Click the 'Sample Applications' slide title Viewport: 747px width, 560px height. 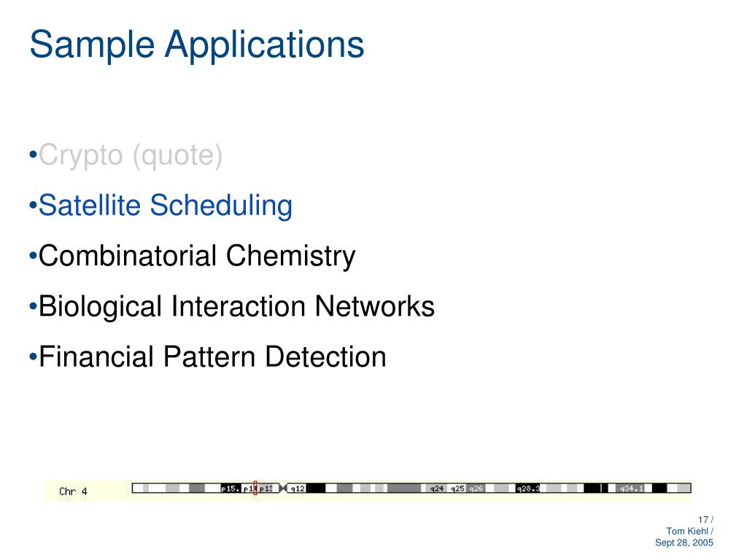tap(197, 44)
